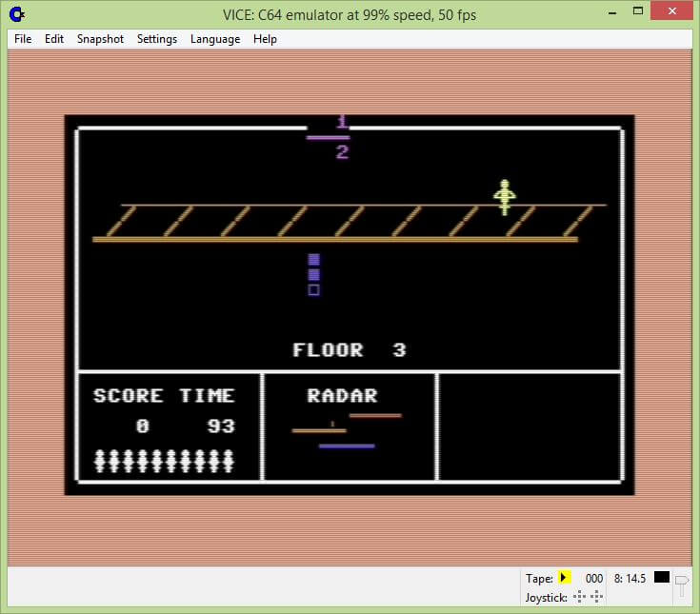Open the Help menu
Viewport: 700px width, 614px height.
pos(265,39)
